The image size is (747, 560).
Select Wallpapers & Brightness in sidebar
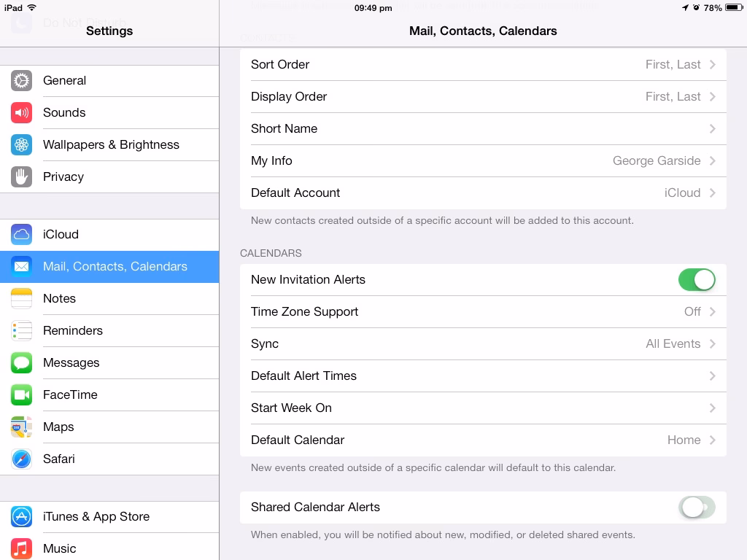[109, 145]
